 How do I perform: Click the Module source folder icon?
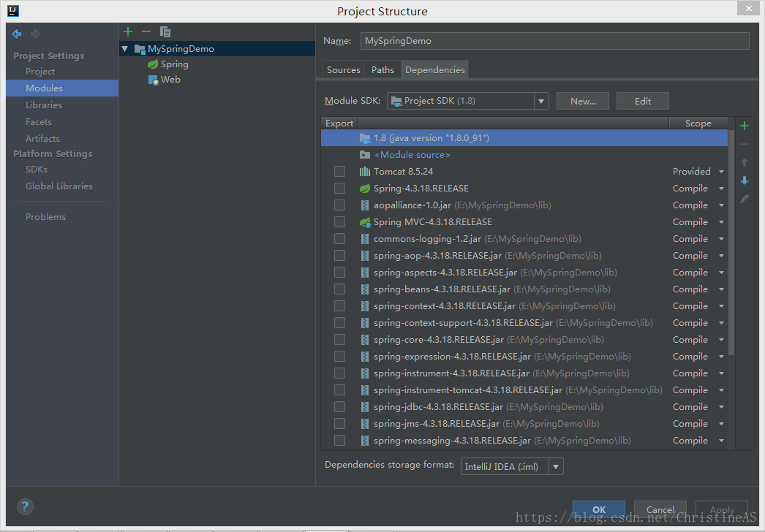click(365, 155)
